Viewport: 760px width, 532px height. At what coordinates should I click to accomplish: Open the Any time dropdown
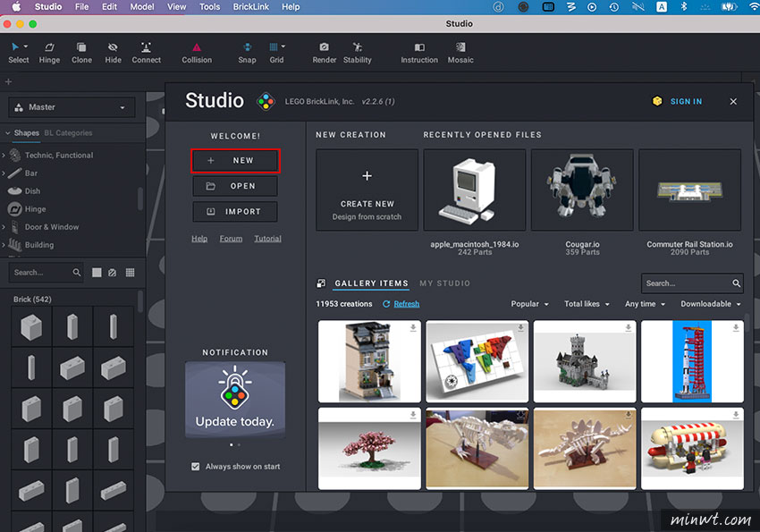coord(646,304)
